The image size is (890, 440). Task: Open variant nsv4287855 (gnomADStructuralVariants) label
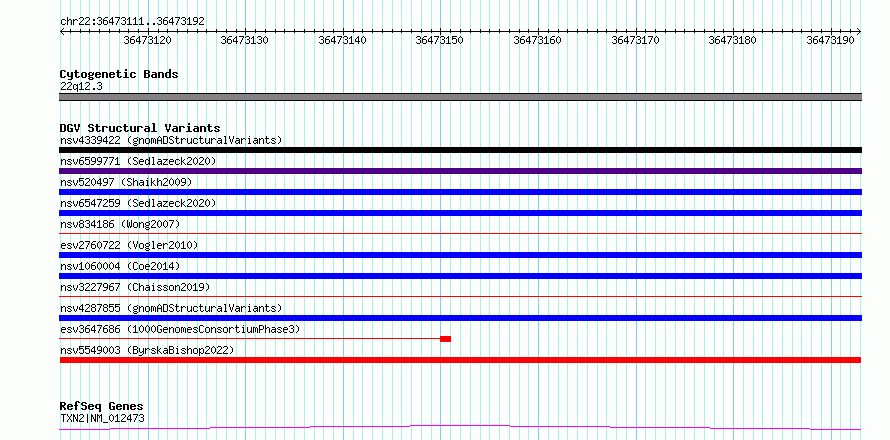[x=171, y=308]
